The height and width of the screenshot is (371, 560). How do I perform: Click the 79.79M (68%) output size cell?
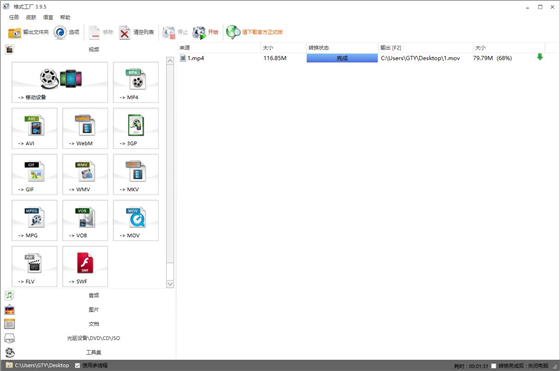pos(492,58)
